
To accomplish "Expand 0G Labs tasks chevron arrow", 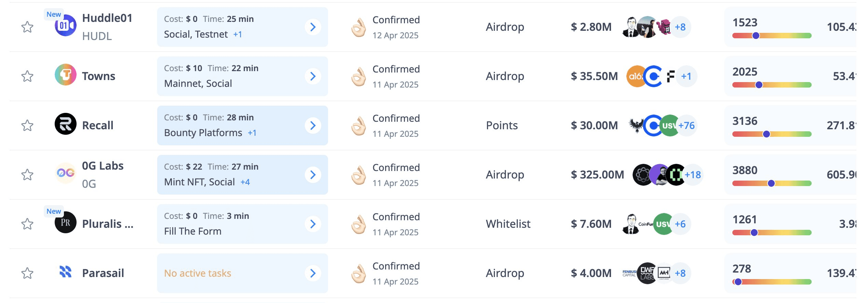I will click(x=313, y=175).
